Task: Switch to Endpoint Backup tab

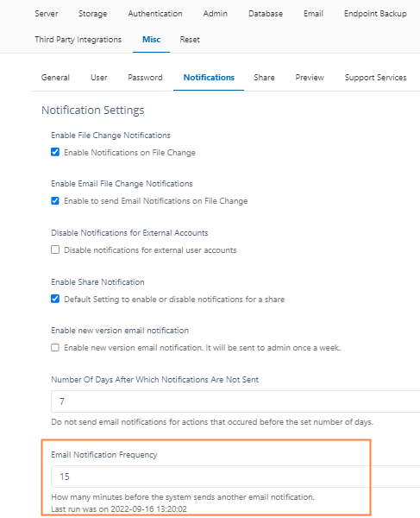Action: coord(375,14)
